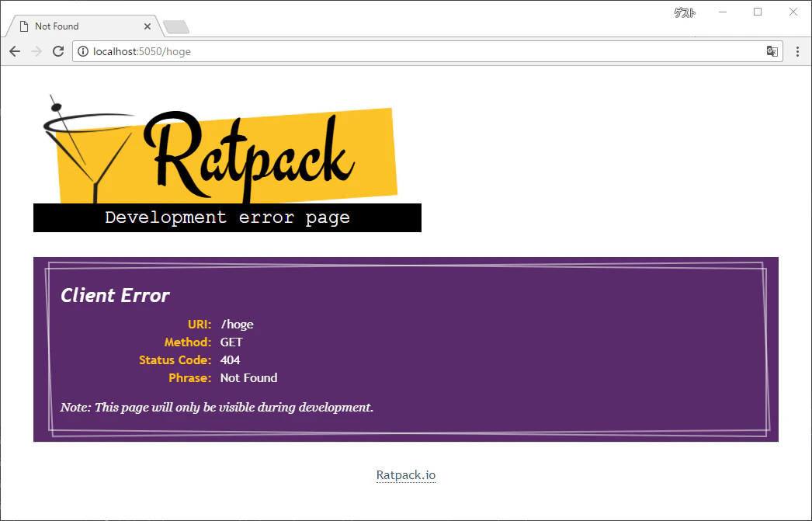Click the Ratpack logo image
812x521 pixels.
coord(227,162)
